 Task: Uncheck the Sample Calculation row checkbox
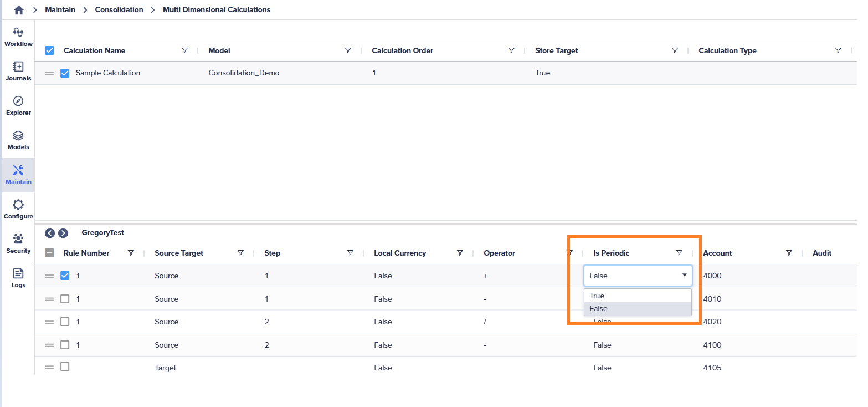tap(65, 73)
